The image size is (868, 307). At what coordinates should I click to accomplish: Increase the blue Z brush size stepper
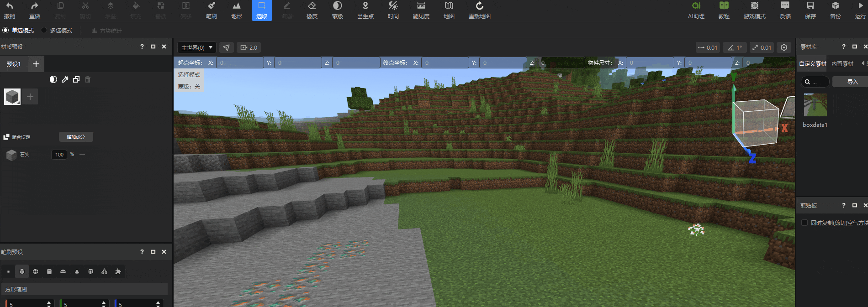(158, 302)
